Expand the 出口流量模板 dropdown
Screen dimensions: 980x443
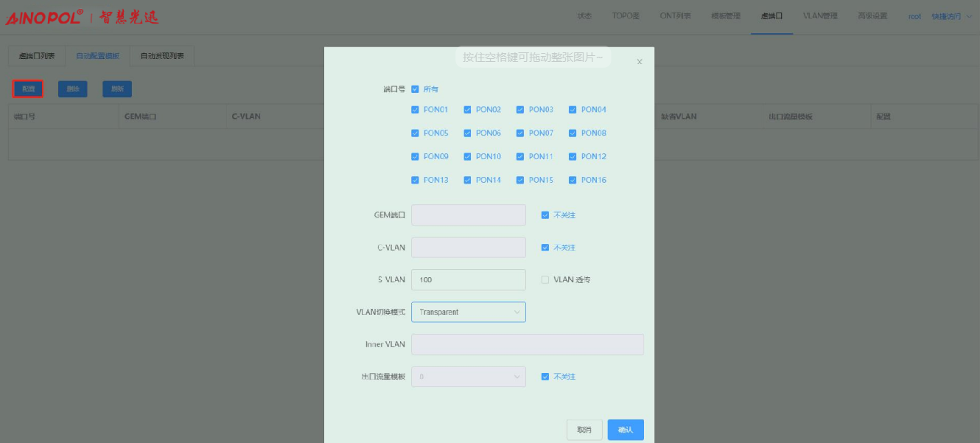click(468, 377)
